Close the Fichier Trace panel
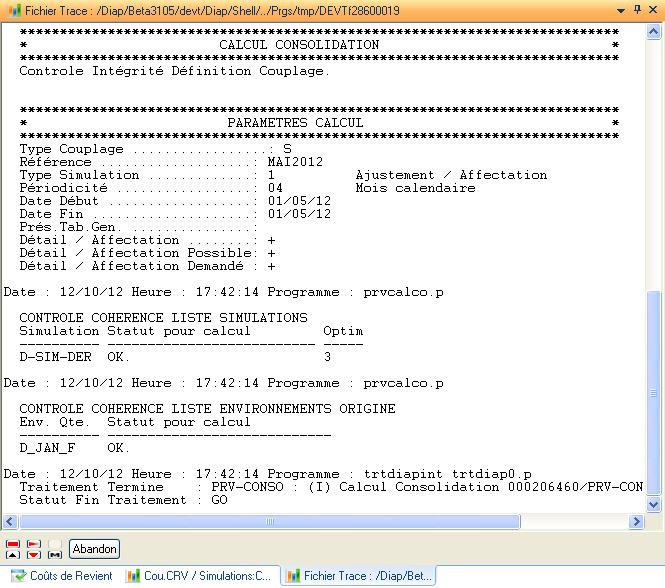 [654, 10]
